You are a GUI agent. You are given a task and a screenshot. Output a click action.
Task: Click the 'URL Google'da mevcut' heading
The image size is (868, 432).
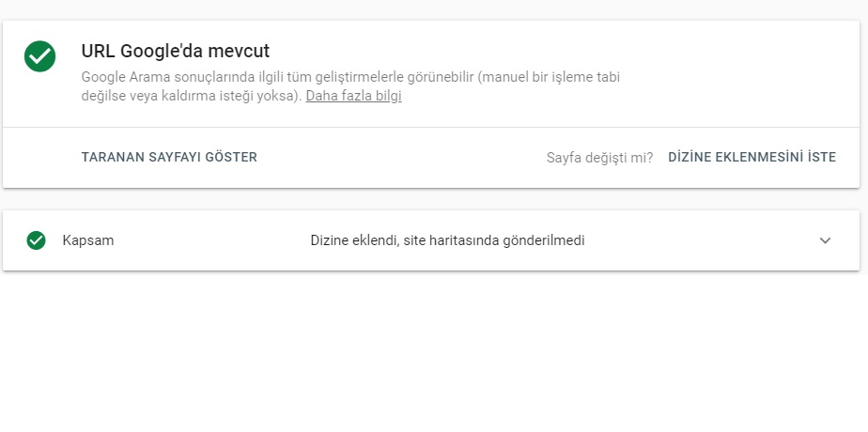[176, 51]
